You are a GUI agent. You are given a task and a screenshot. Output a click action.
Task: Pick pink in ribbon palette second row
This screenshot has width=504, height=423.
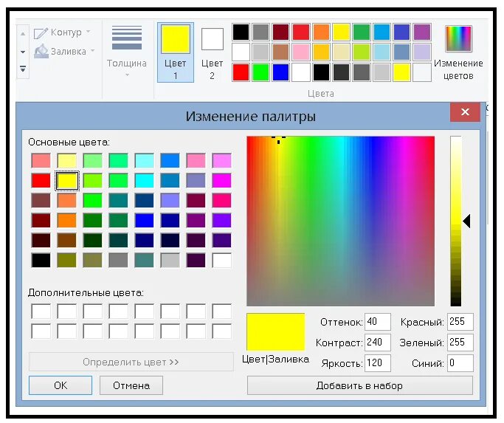pos(301,52)
